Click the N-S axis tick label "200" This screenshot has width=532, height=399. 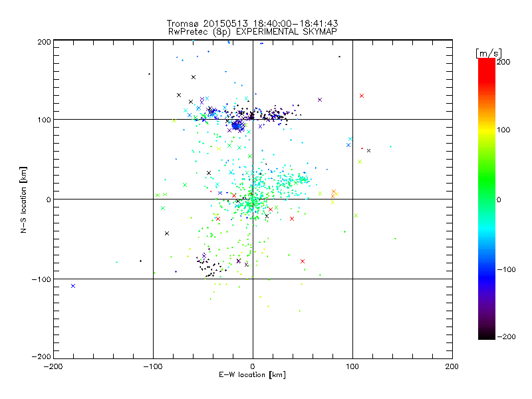click(x=44, y=42)
